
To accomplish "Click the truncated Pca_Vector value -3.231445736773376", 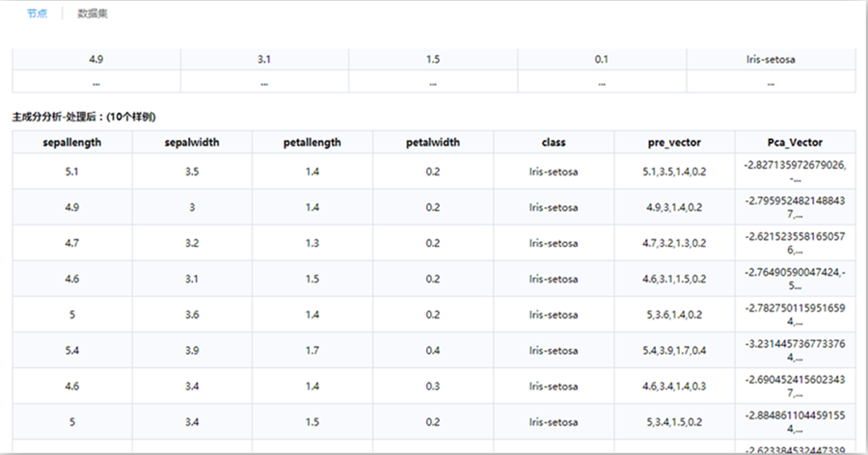I will point(796,350).
